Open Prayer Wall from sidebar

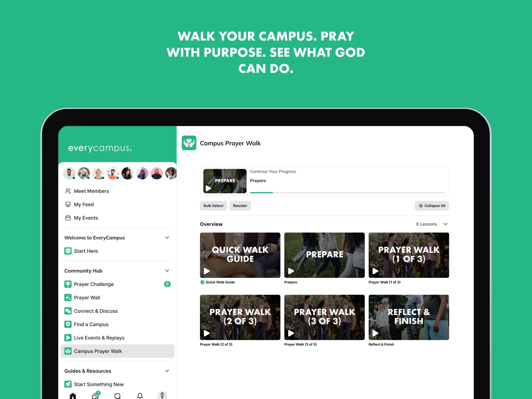click(117, 298)
